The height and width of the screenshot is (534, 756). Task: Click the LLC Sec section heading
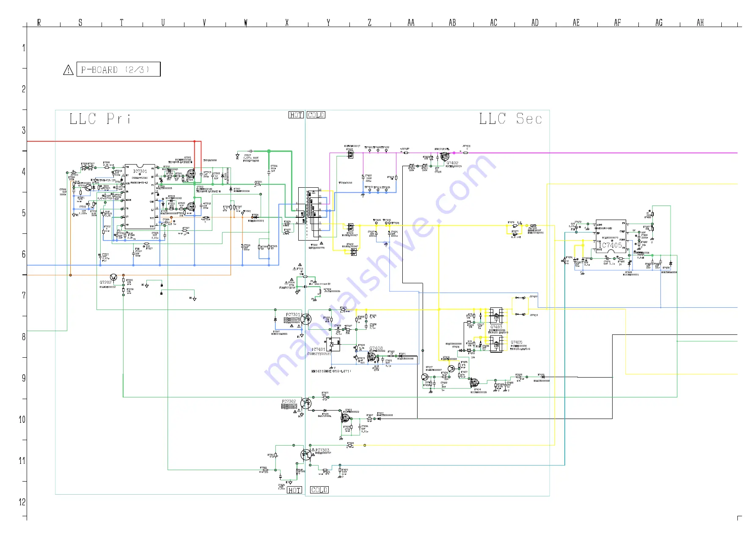(511, 119)
